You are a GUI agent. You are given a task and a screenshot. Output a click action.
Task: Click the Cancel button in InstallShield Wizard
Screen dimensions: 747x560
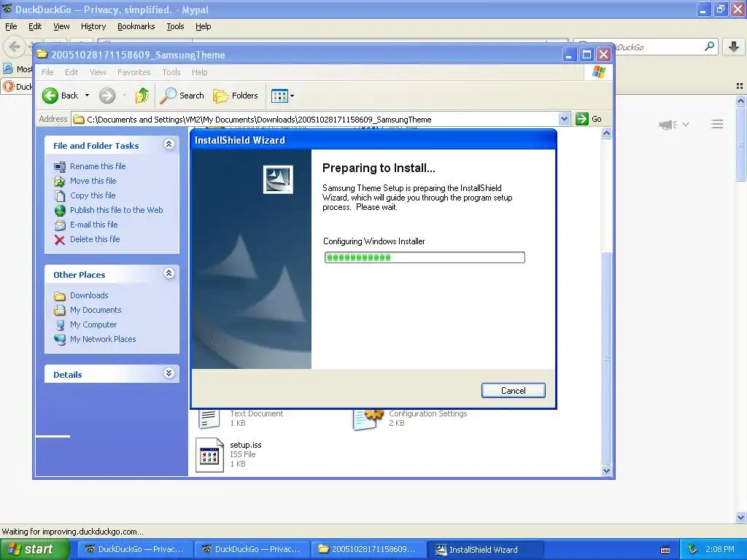[513, 391]
